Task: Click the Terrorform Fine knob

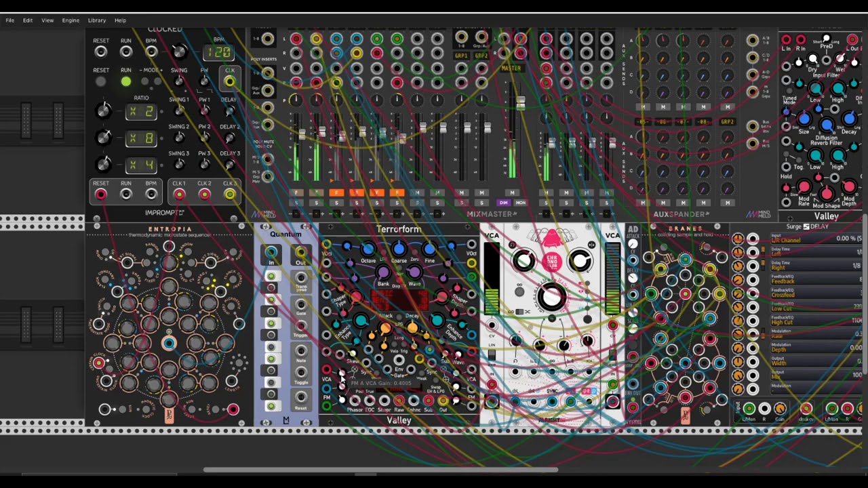Action: (429, 250)
